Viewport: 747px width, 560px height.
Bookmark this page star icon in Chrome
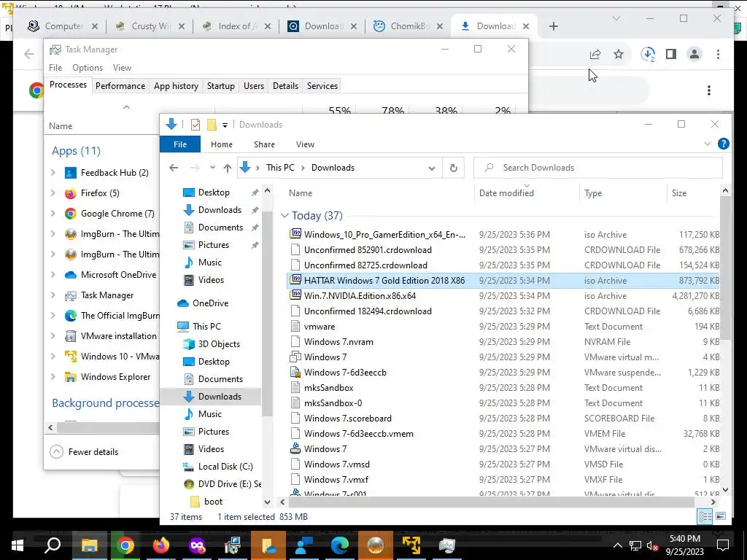(619, 54)
